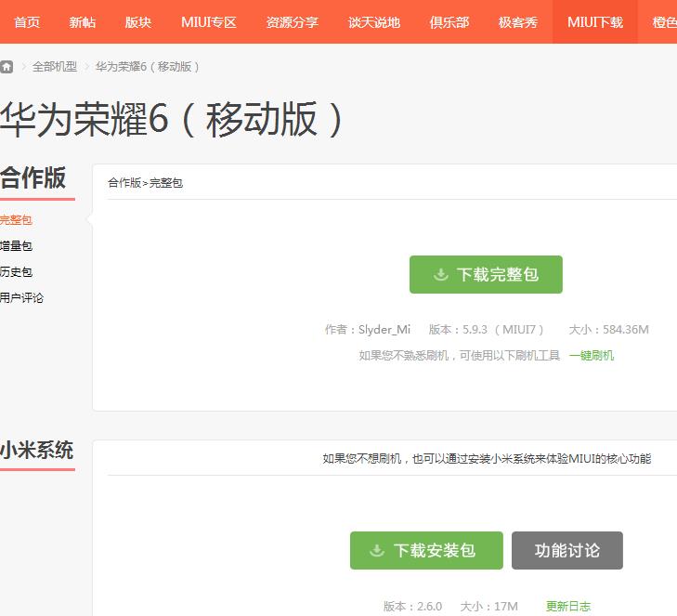Open the MIUI下载 tab

(x=595, y=22)
